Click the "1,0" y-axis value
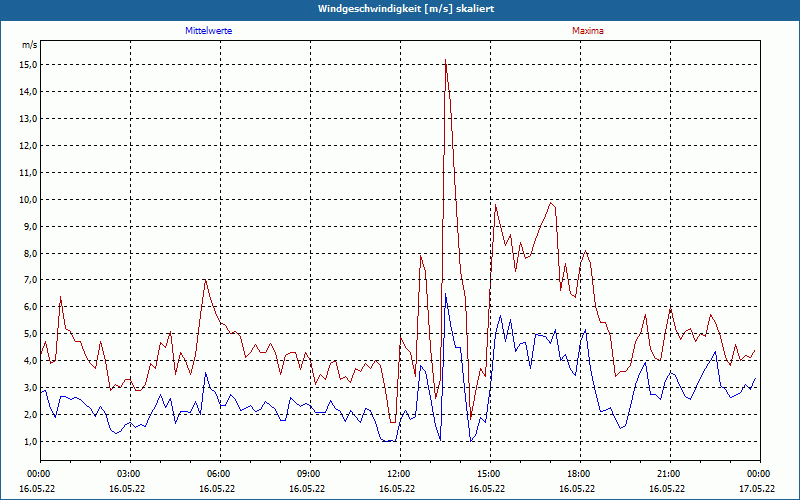Viewport: 800px width, 500px height. pos(30,442)
